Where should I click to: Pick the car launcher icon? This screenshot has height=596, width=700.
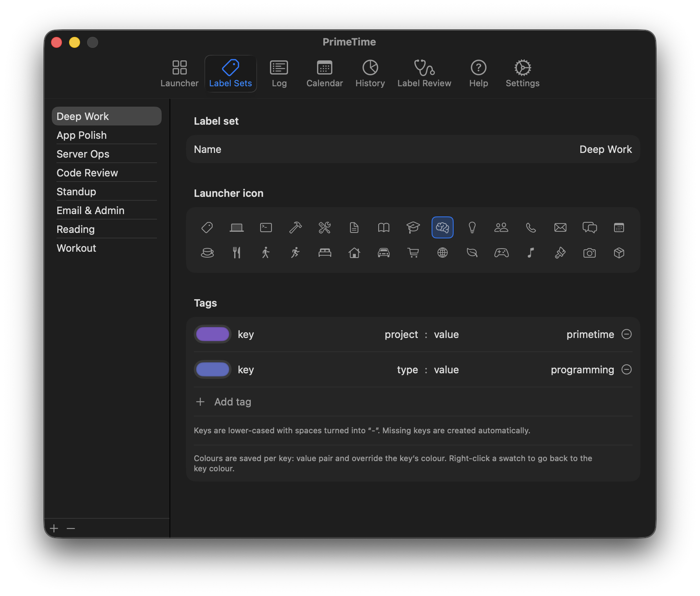pos(384,253)
